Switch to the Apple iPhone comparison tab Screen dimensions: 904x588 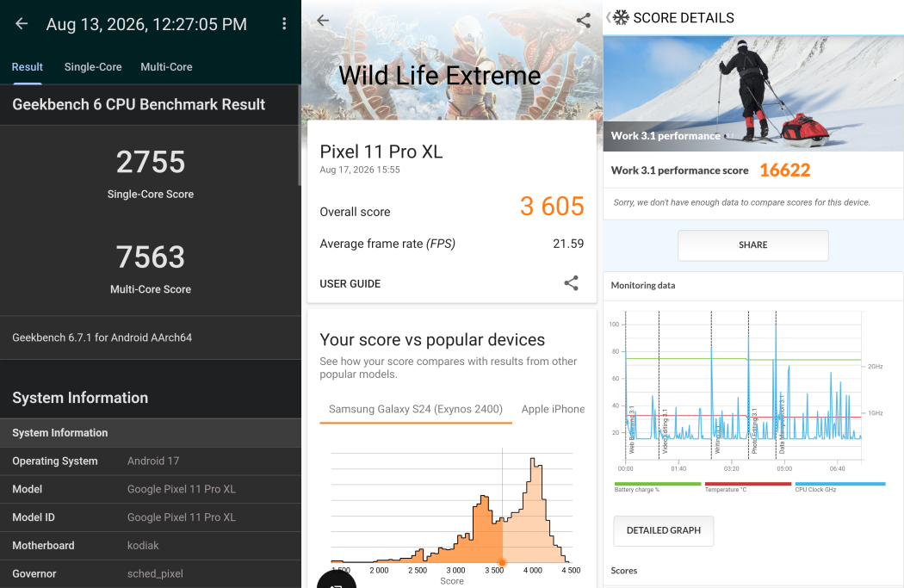[x=553, y=409]
